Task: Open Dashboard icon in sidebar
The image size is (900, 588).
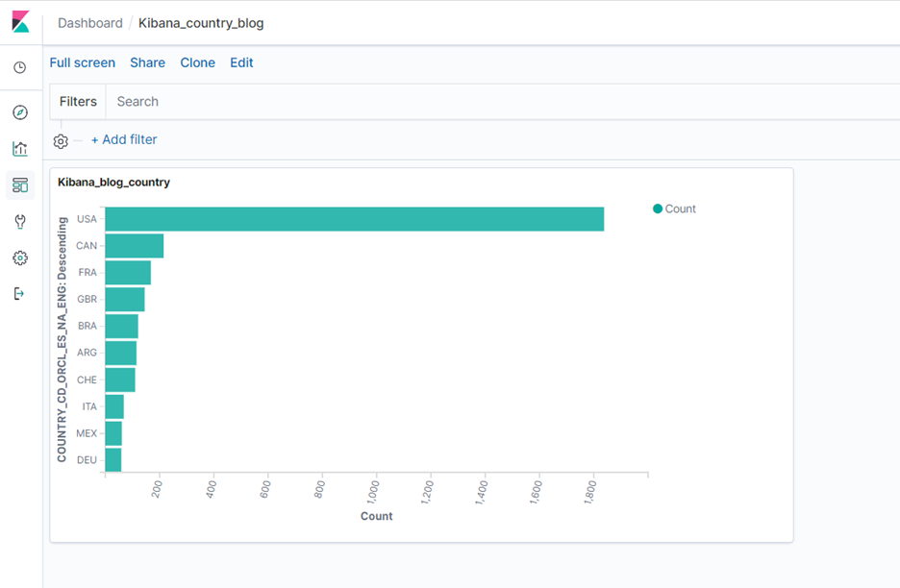Action: [x=20, y=185]
